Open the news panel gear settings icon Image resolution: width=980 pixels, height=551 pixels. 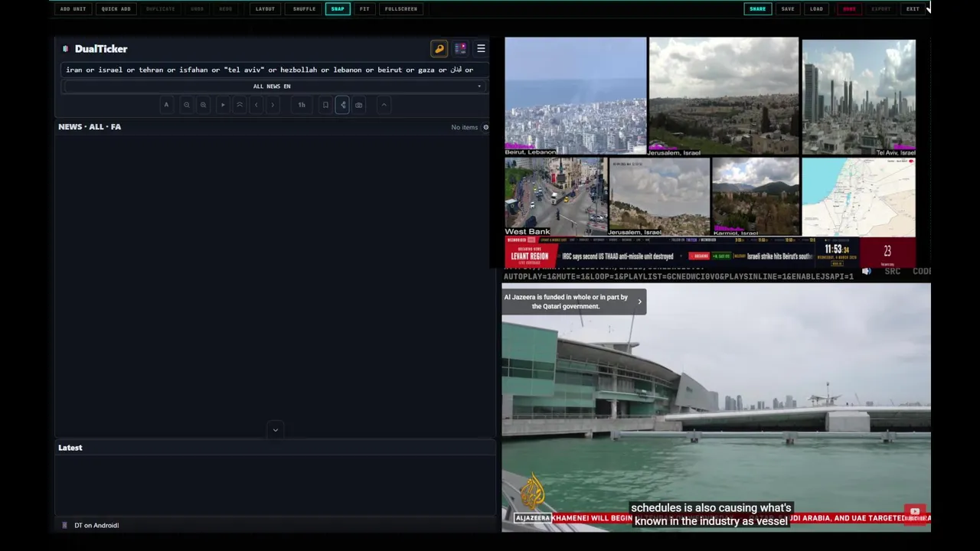point(485,127)
